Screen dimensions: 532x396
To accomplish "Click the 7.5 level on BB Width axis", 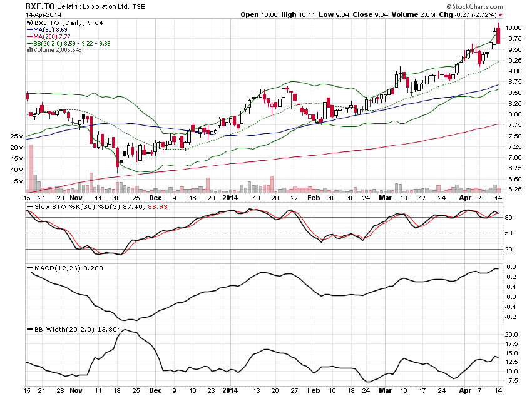I will coord(513,381).
